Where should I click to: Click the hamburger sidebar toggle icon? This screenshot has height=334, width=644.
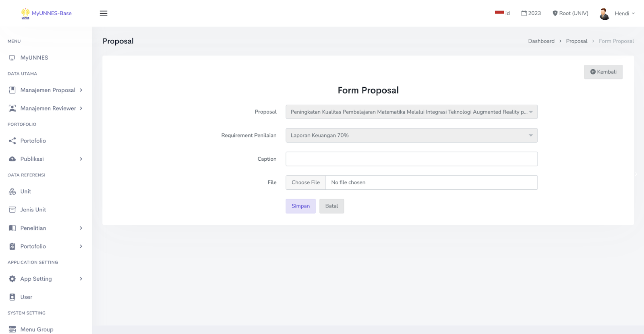103,13
